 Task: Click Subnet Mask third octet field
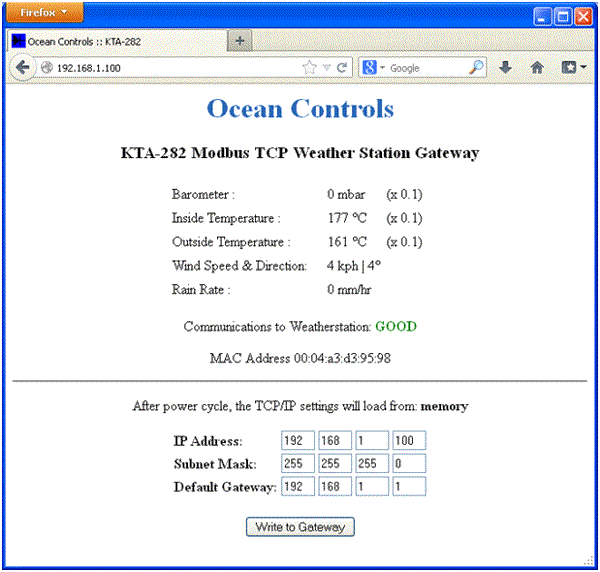[x=372, y=463]
